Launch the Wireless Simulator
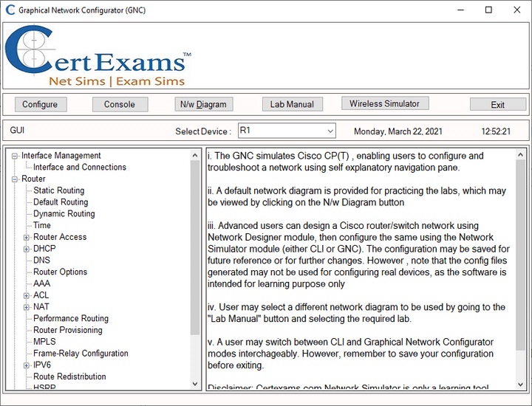The height and width of the screenshot is (406, 532). point(385,103)
